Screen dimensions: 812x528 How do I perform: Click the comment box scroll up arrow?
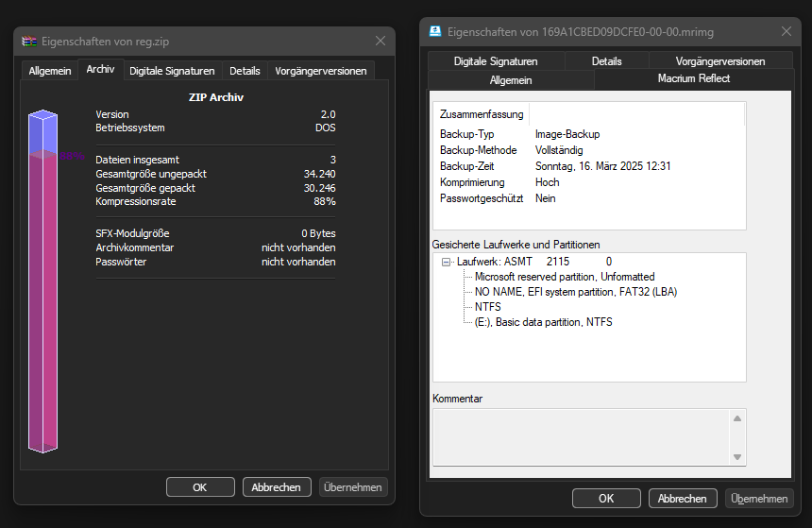click(x=738, y=418)
